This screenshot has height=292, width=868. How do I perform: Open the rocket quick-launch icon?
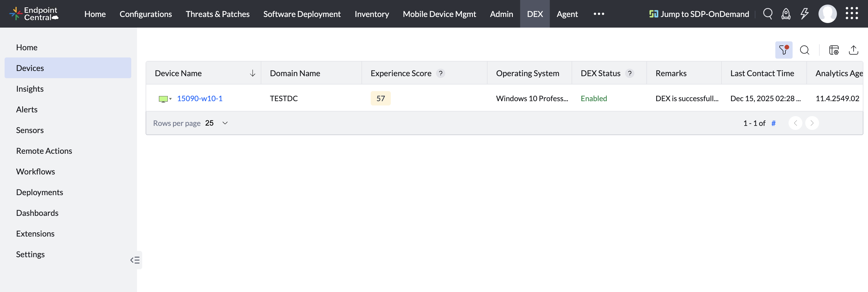786,14
